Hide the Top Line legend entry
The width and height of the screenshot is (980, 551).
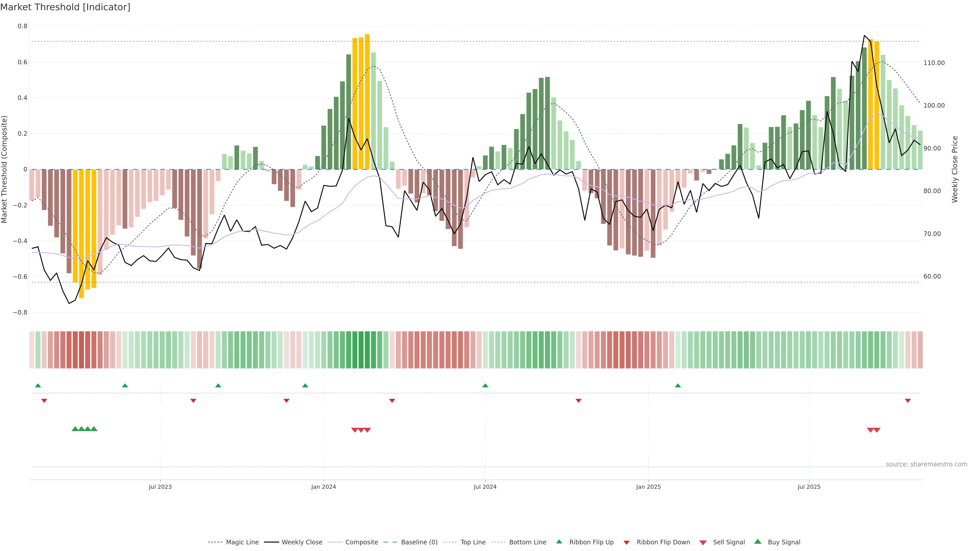click(473, 542)
